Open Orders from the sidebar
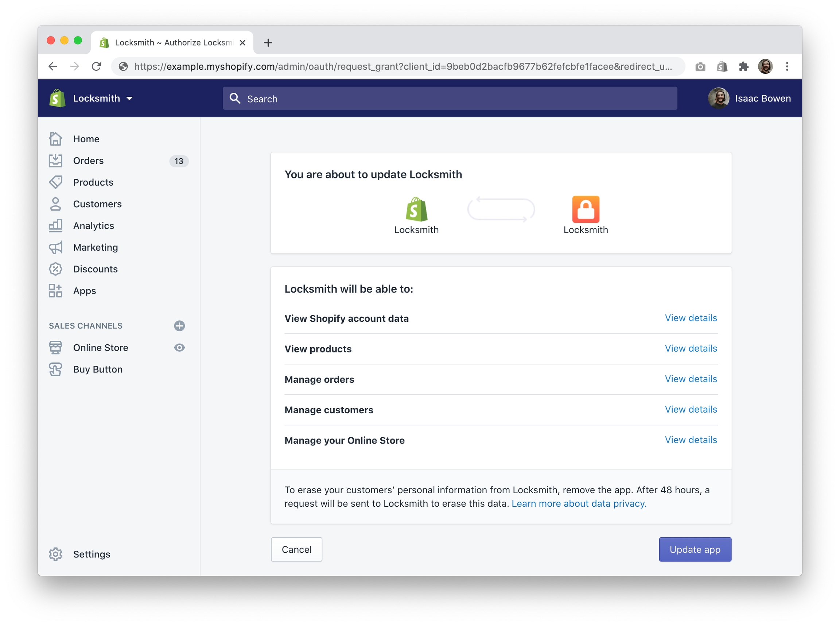This screenshot has height=626, width=840. [88, 161]
